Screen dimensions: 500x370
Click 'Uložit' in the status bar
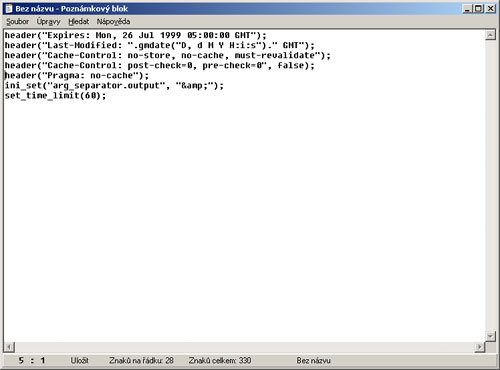(x=79, y=360)
